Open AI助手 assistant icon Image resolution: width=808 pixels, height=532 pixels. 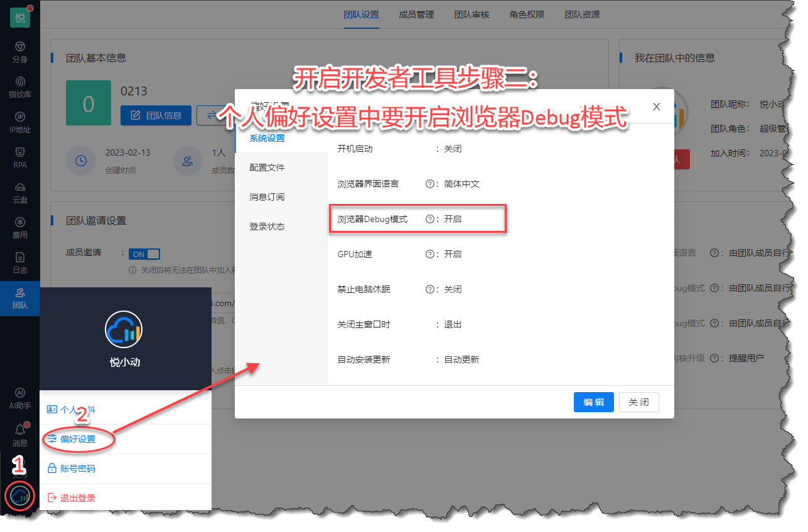[20, 398]
